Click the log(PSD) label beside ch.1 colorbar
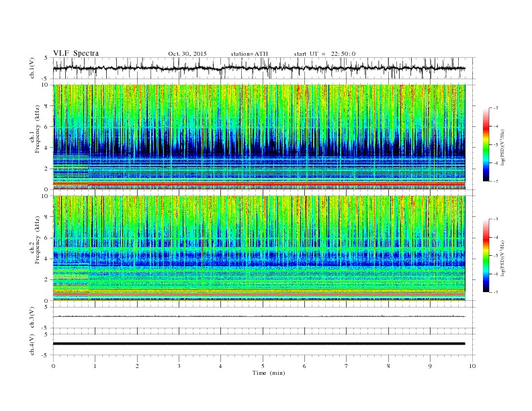The width and height of the screenshot is (532, 411). [x=504, y=148]
